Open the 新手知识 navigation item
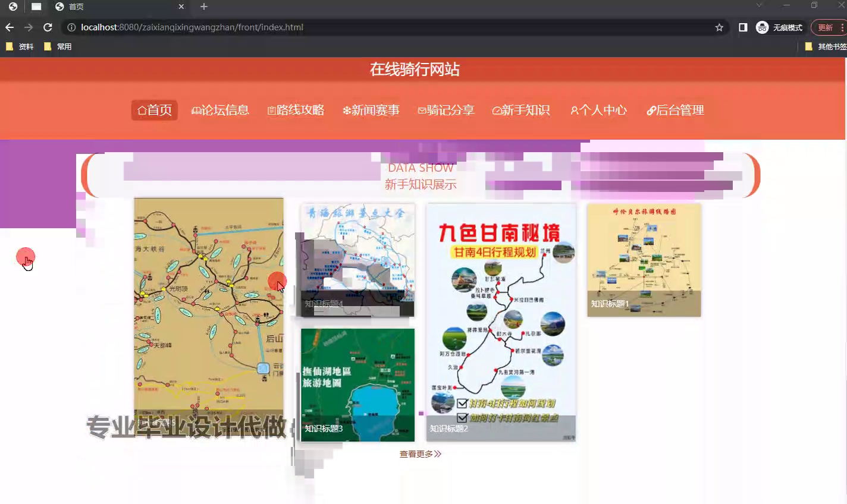This screenshot has width=847, height=504. 521,110
